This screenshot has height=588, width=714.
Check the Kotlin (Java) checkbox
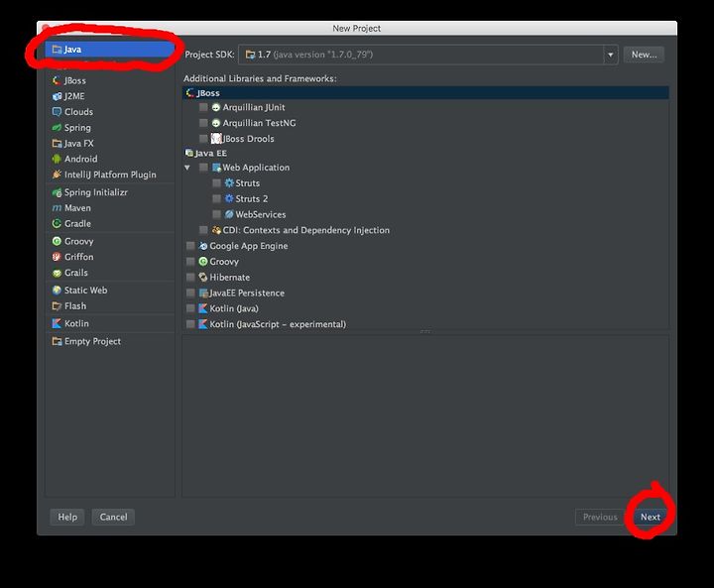pyautogui.click(x=190, y=308)
